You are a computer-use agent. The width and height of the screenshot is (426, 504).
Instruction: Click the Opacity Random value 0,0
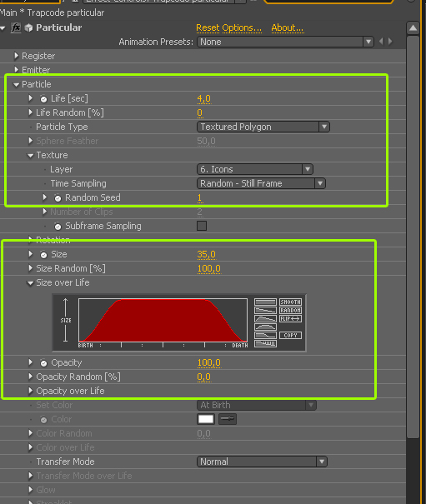tap(204, 377)
